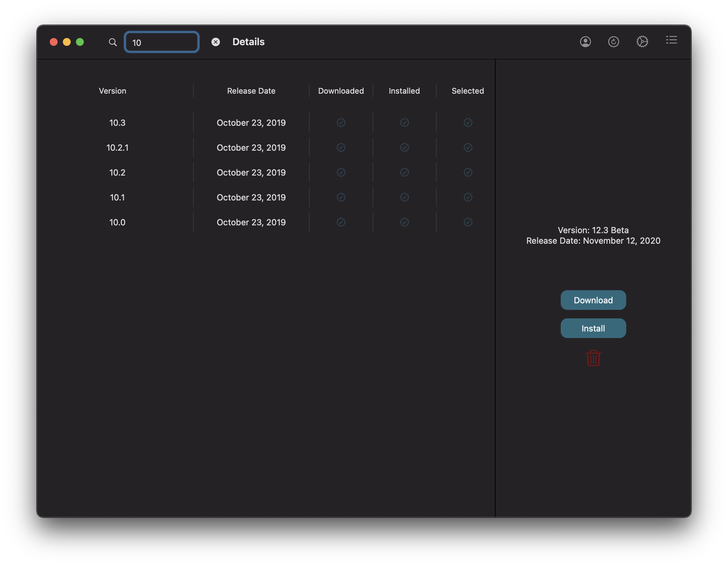Image resolution: width=728 pixels, height=566 pixels.
Task: Click the magnifying glass search icon
Action: pos(113,42)
